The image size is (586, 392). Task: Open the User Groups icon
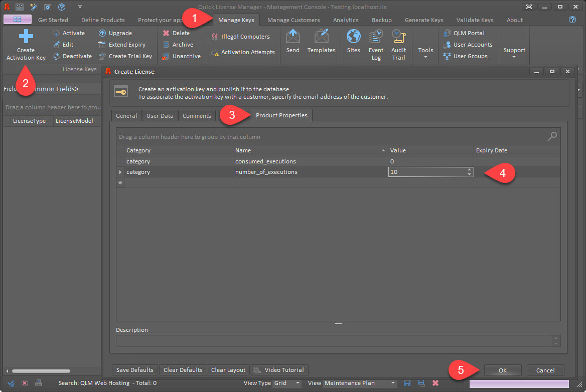447,56
